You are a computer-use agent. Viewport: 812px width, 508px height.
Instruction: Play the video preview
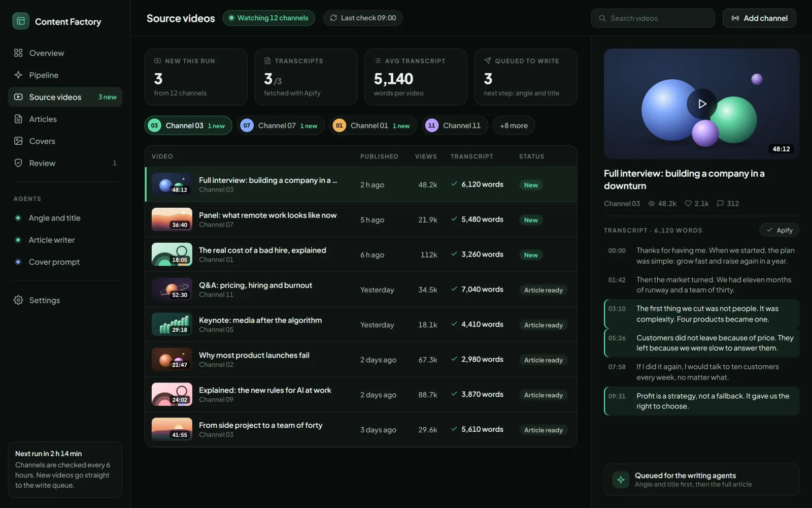click(702, 104)
